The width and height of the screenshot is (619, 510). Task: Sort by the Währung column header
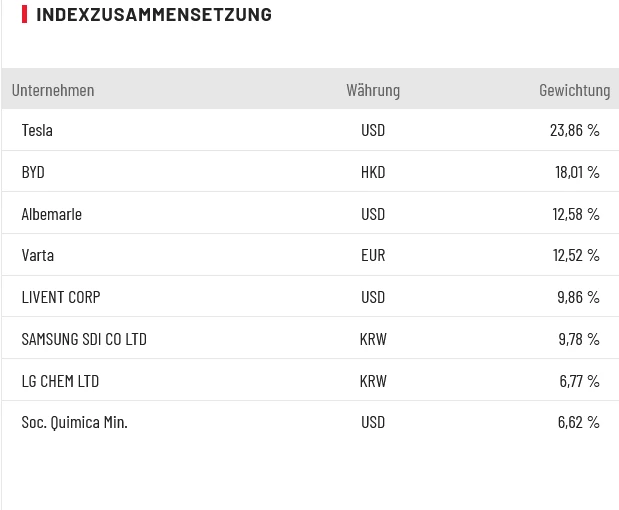click(x=373, y=90)
